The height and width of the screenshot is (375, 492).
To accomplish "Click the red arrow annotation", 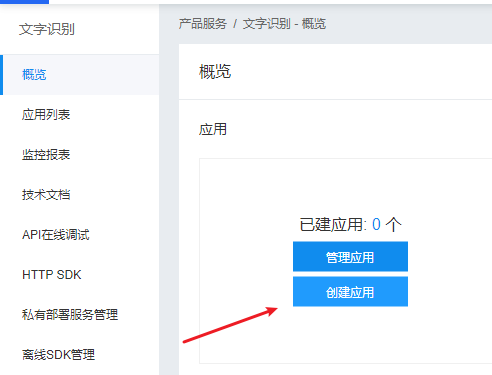I will point(230,325).
